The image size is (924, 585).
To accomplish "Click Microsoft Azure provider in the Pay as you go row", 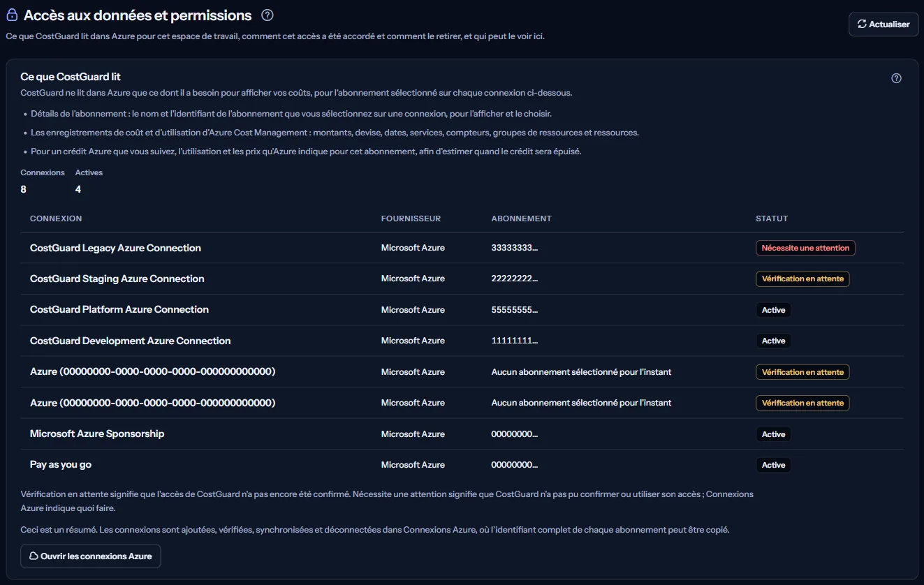I will click(413, 465).
